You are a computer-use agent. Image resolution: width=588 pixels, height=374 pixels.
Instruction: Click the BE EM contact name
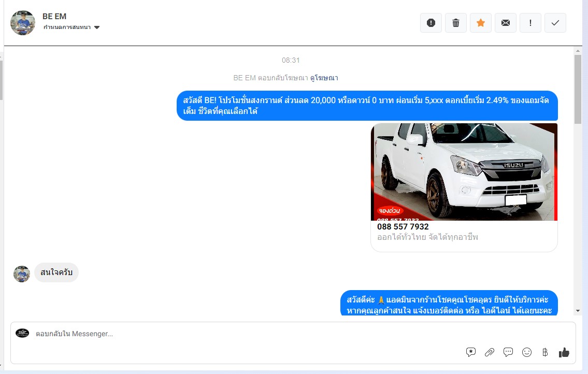pyautogui.click(x=54, y=17)
